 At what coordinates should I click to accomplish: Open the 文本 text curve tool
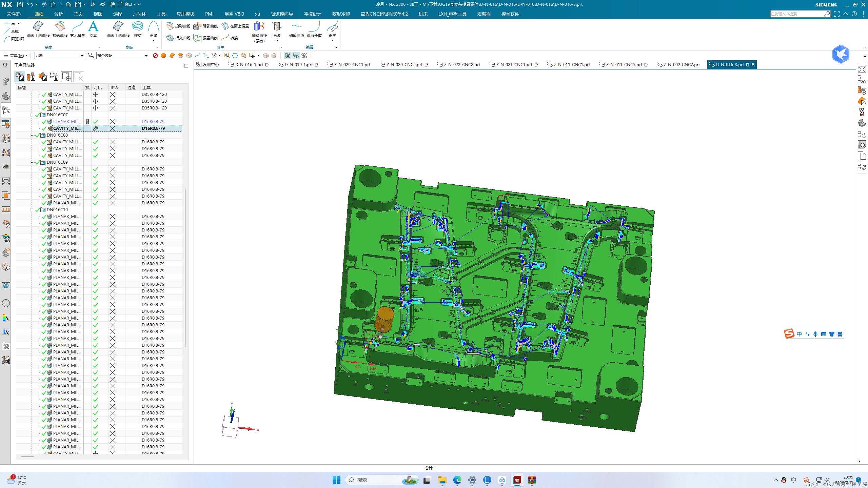pyautogui.click(x=93, y=29)
